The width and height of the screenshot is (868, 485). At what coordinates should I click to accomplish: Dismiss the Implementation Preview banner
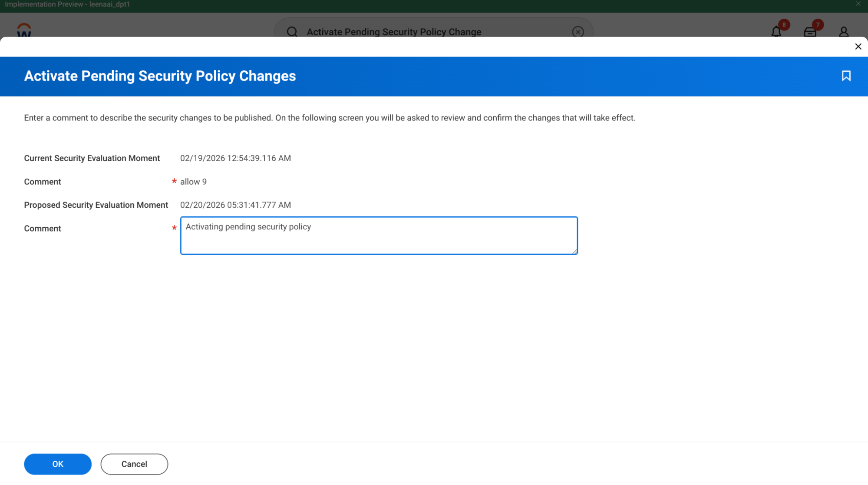(x=858, y=4)
